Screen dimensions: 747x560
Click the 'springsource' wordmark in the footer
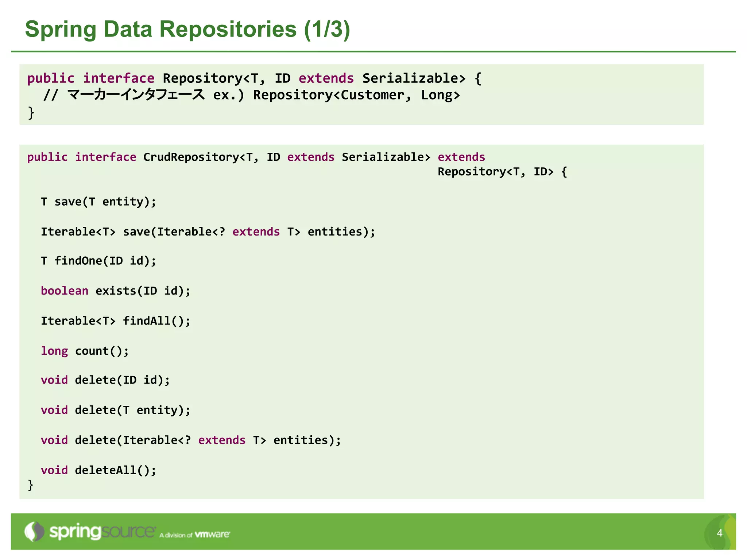102,532
